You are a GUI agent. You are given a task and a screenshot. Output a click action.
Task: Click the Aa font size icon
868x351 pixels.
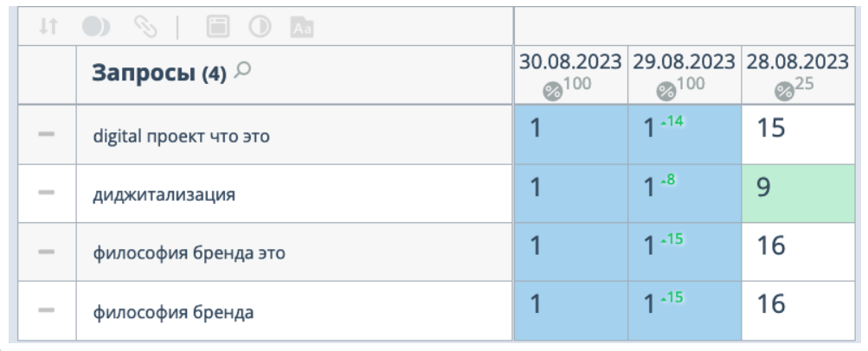pos(302,27)
